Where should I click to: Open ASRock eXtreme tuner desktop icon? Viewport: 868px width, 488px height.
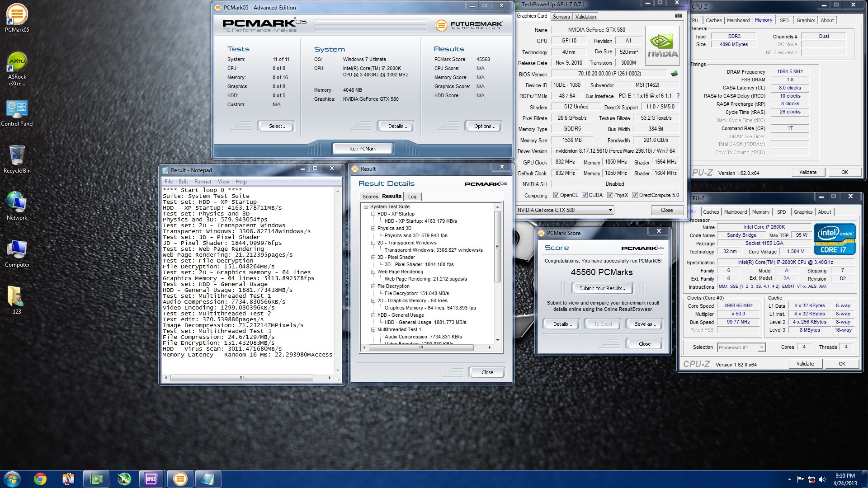coord(17,69)
